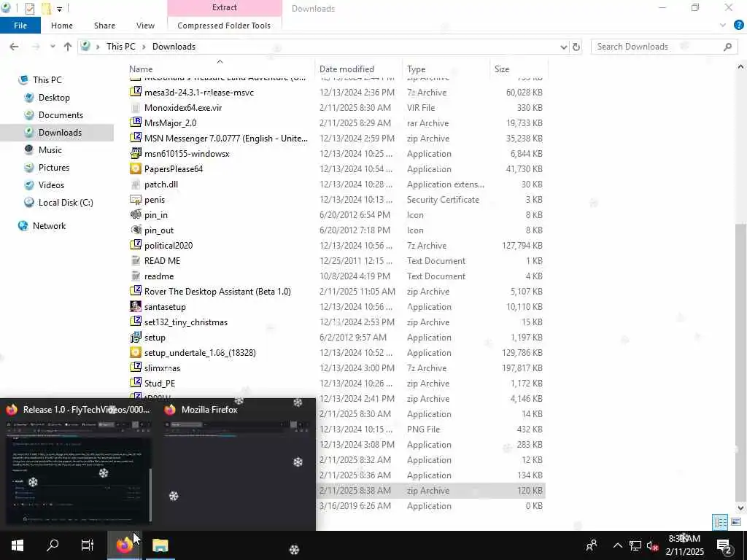Click Downloads in the address breadcrumb

pos(174,47)
